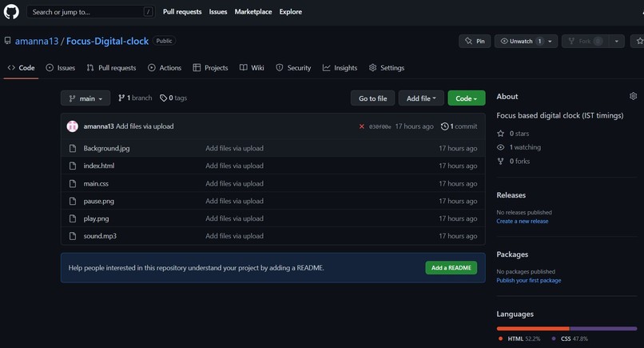
Task: Open the Add file dropdown
Action: click(x=421, y=98)
